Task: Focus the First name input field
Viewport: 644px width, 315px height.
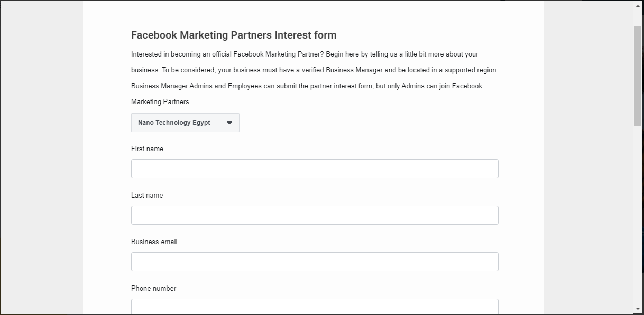Action: click(x=315, y=169)
